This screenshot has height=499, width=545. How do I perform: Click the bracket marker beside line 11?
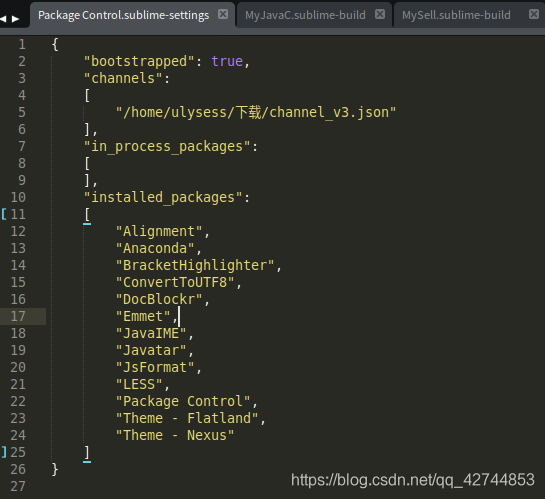coord(4,214)
